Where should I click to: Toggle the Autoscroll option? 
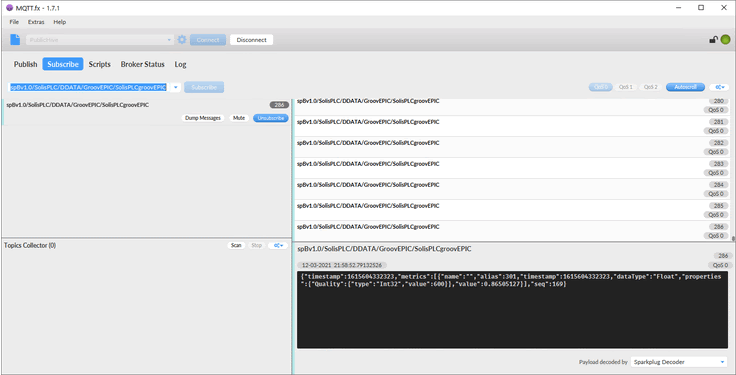(685, 87)
